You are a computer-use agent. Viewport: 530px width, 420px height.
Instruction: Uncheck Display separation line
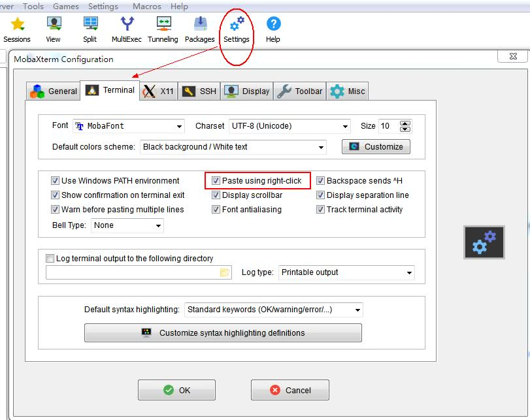click(320, 195)
